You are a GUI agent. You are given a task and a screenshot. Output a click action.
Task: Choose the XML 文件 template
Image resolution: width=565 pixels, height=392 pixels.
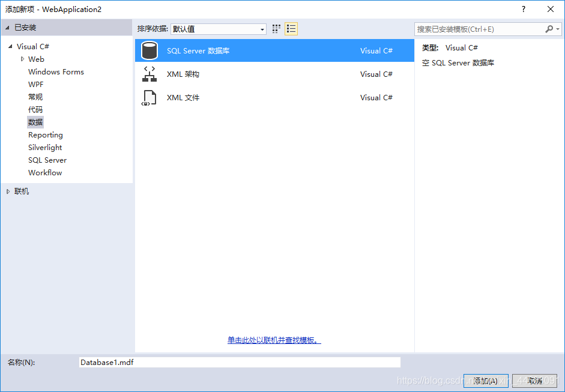pos(274,98)
